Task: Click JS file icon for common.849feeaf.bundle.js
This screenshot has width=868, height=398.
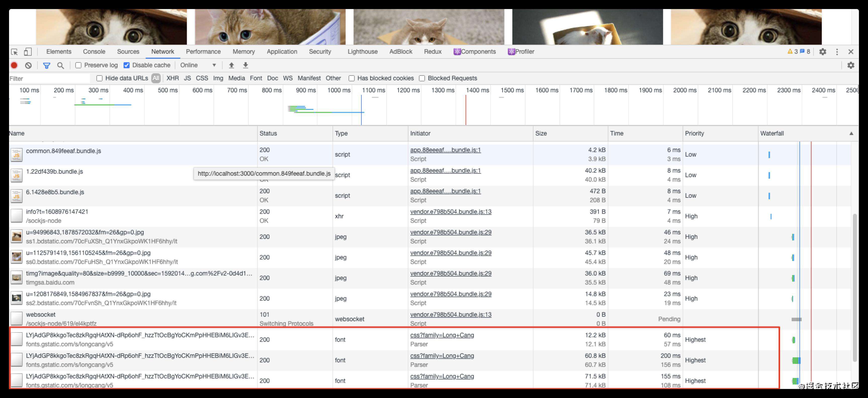Action: (16, 155)
